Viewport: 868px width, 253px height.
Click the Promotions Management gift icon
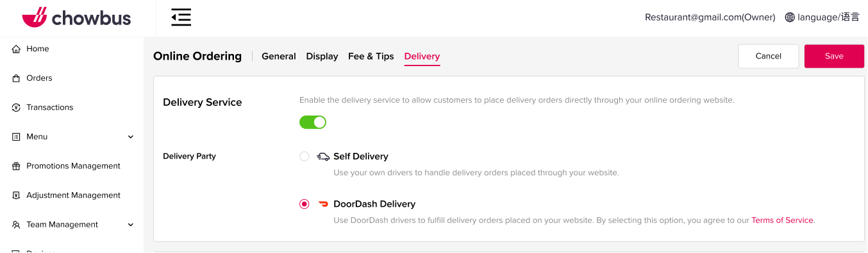point(17,166)
